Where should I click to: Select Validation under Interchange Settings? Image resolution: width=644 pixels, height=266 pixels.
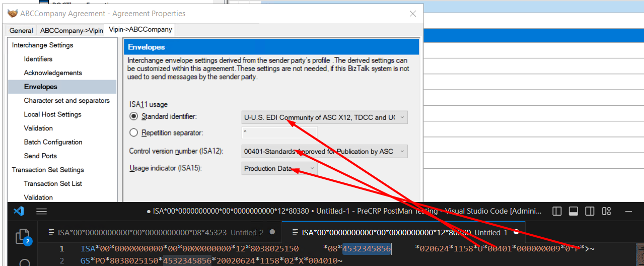click(38, 128)
